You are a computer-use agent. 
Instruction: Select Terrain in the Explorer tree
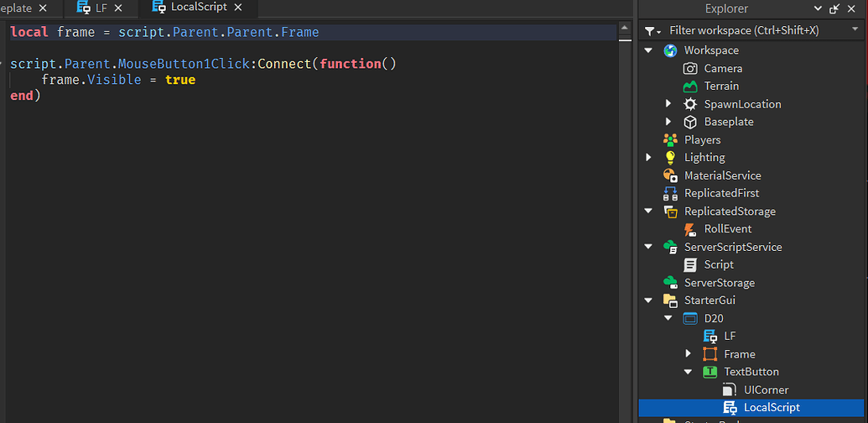[x=753, y=86]
